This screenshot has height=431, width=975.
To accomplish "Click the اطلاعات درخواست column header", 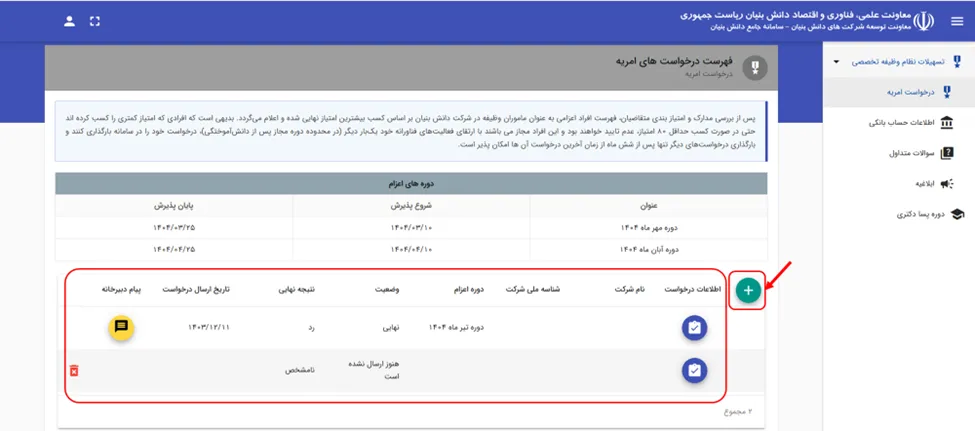I will coord(693,290).
